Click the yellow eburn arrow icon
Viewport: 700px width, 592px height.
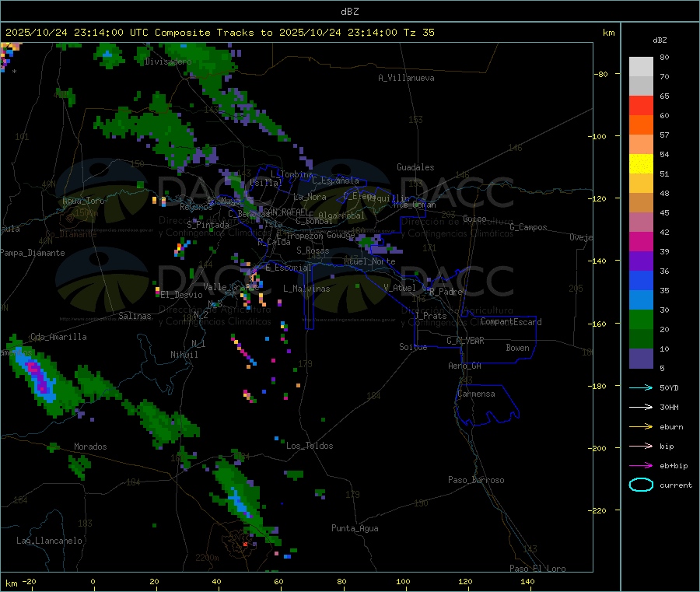point(641,427)
